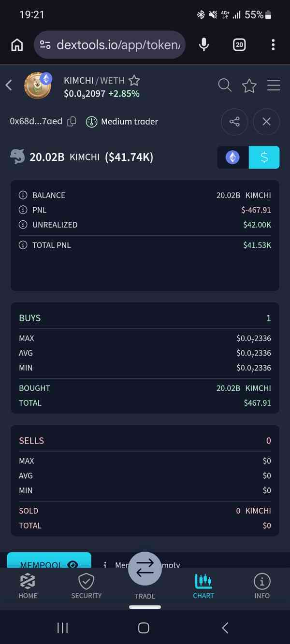290x644 pixels.
Task: Open browser tab switcher showing 20
Action: (x=239, y=45)
